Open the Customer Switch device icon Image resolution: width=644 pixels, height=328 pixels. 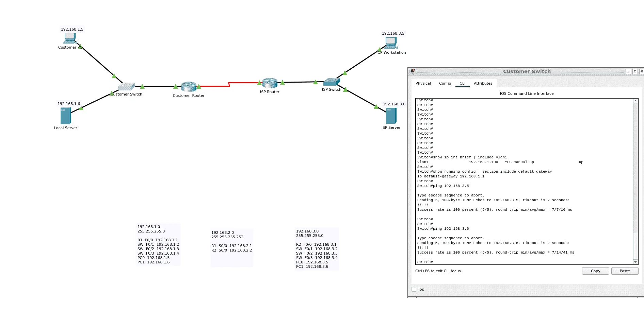coord(127,87)
